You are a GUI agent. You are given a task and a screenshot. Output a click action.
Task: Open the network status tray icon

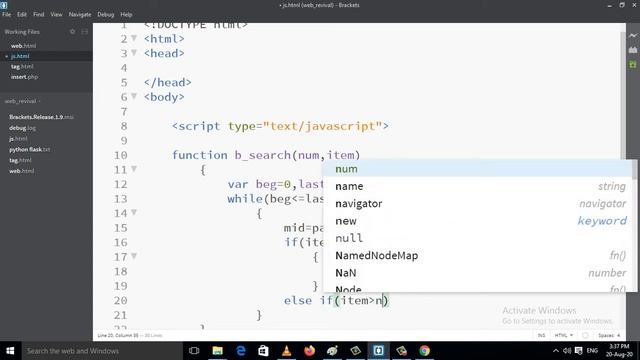578,351
